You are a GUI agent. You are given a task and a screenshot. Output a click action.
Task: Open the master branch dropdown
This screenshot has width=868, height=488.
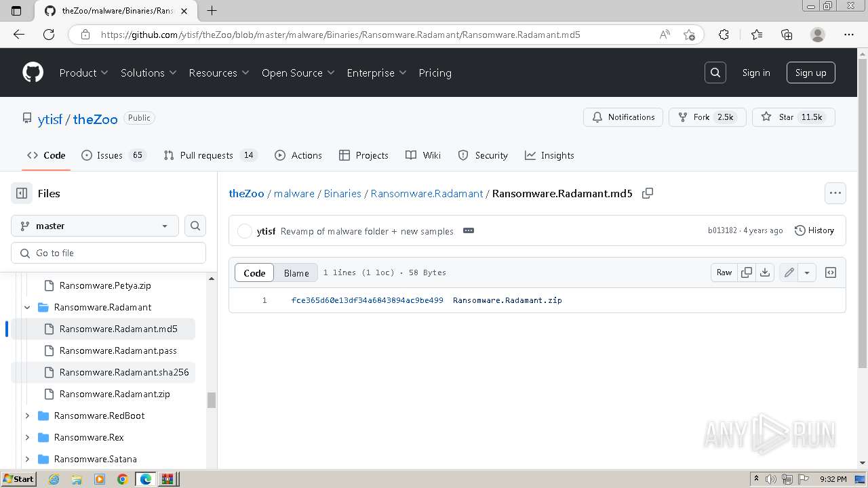pos(95,226)
